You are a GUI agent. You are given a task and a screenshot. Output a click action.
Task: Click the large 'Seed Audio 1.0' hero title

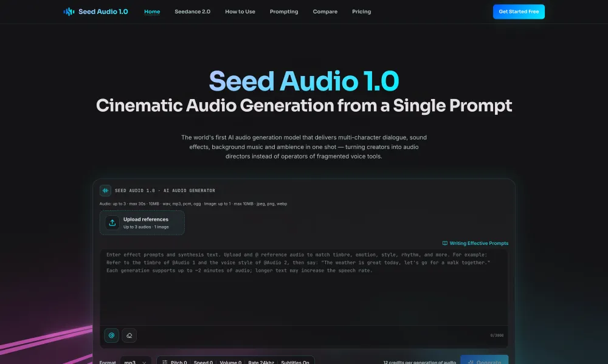pyautogui.click(x=304, y=81)
